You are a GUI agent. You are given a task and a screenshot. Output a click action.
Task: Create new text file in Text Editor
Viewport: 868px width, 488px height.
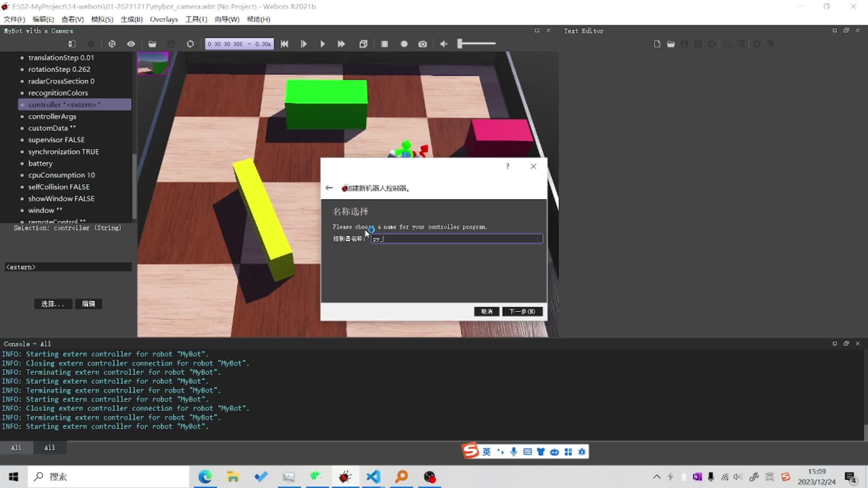tap(657, 44)
